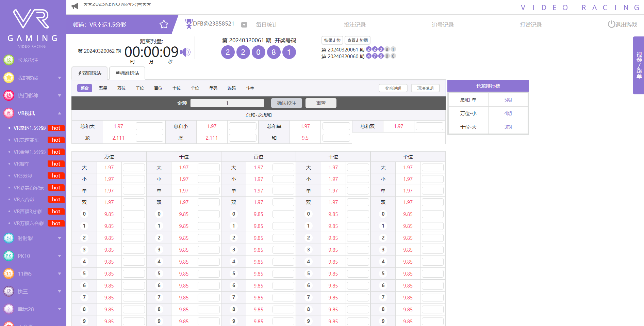
Task: Collapse the VR视讯 section
Action: click(x=60, y=113)
